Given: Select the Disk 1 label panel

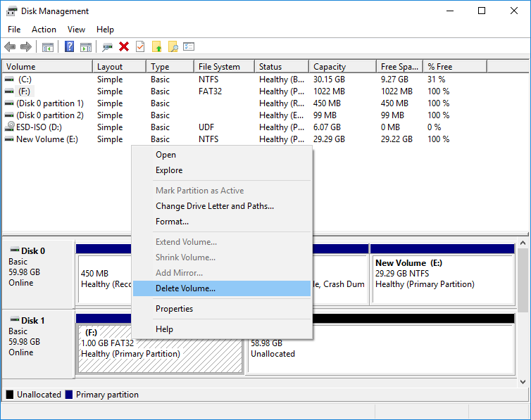Looking at the screenshot, I should [x=38, y=344].
